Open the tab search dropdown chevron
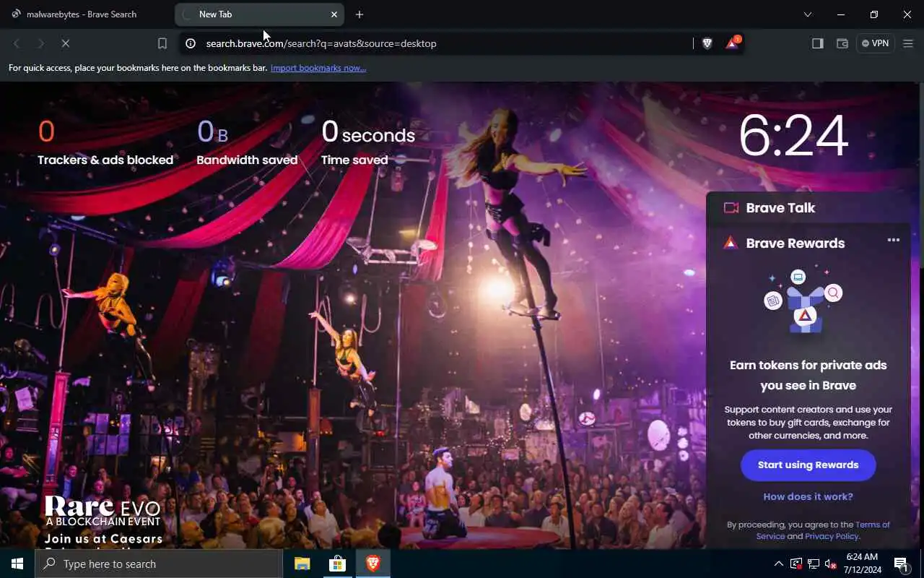924x578 pixels. click(808, 14)
